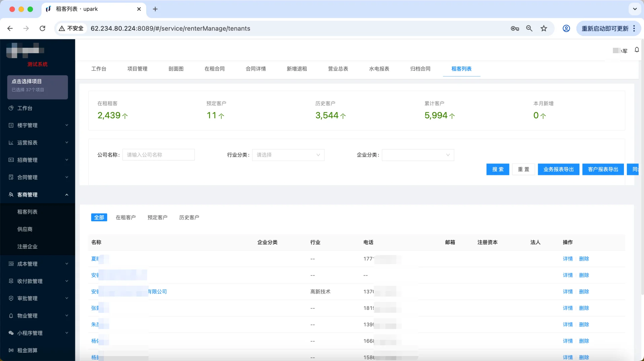The image size is (644, 361).
Task: Open the 行业分类 dropdown
Action: [288, 155]
